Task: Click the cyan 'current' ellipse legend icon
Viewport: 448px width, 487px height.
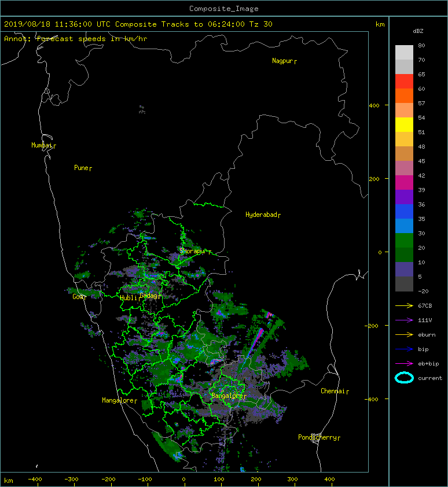Action: point(404,378)
